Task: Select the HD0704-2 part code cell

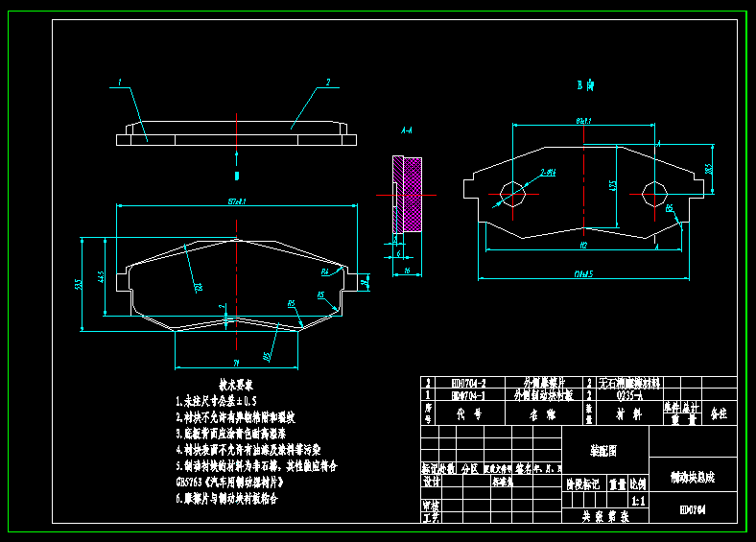Action: tap(468, 384)
